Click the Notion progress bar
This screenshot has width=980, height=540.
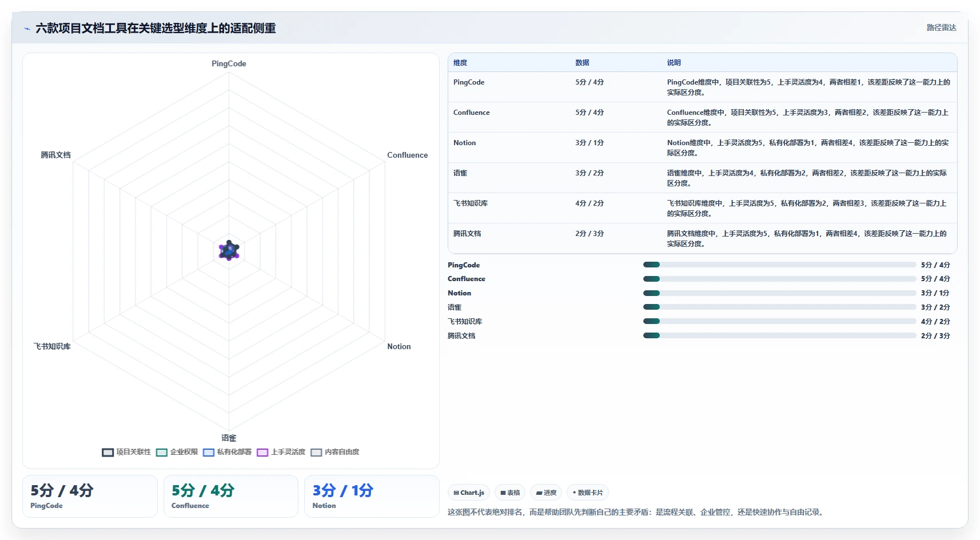point(779,293)
